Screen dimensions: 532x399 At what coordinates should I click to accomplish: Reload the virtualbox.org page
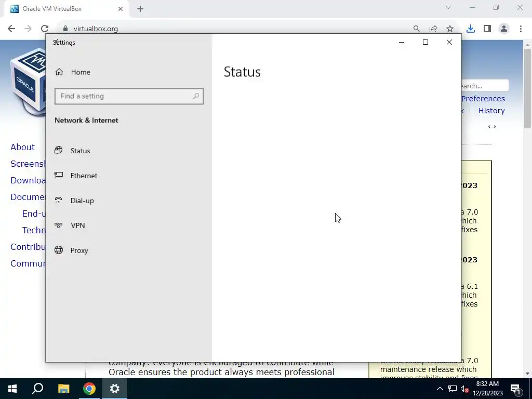45,29
